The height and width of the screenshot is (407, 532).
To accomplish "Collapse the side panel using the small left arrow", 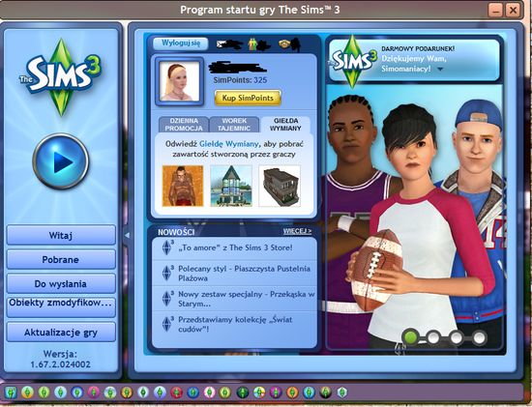I will [127, 235].
